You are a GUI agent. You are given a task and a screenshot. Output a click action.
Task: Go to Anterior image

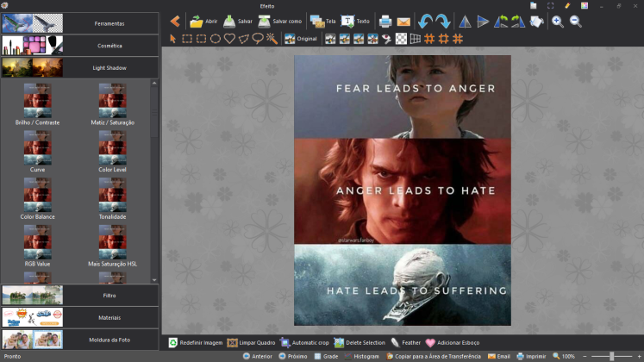pyautogui.click(x=258, y=356)
